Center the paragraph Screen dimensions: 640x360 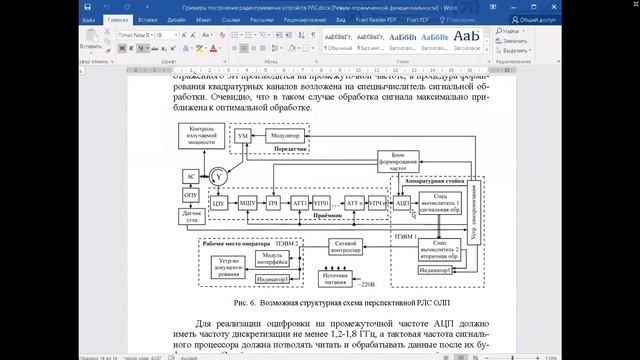tap(244, 49)
